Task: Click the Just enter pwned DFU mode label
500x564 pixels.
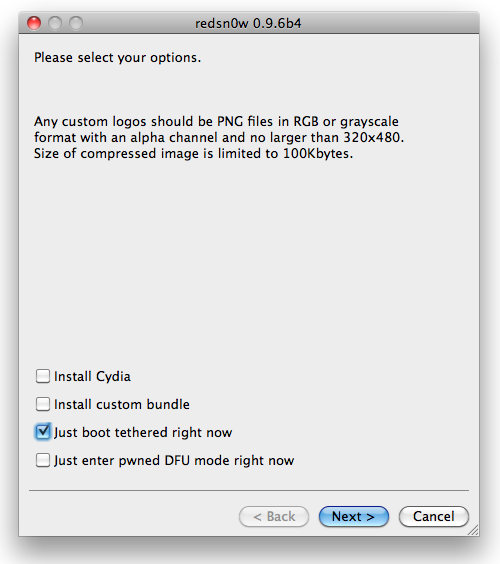Action: click(174, 460)
